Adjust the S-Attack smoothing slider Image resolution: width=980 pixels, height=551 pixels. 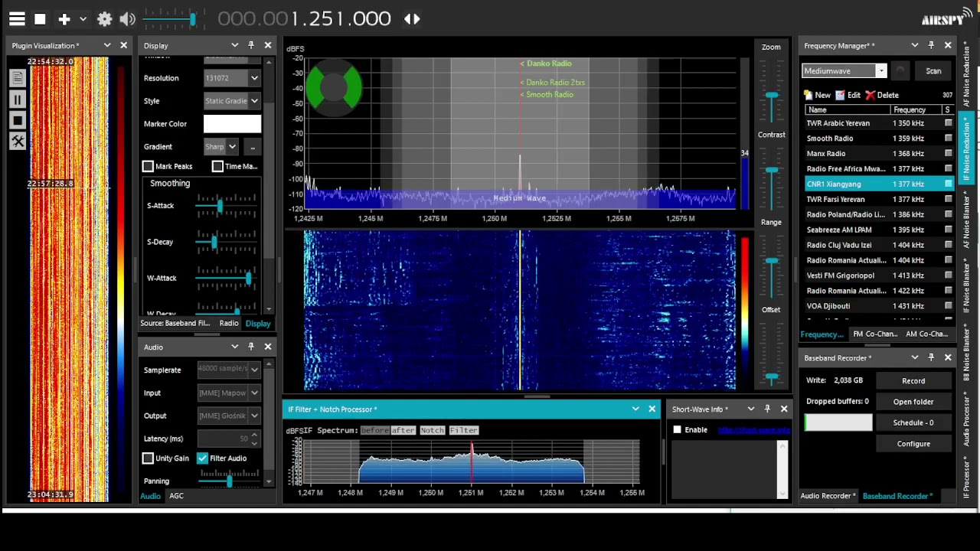(x=226, y=205)
